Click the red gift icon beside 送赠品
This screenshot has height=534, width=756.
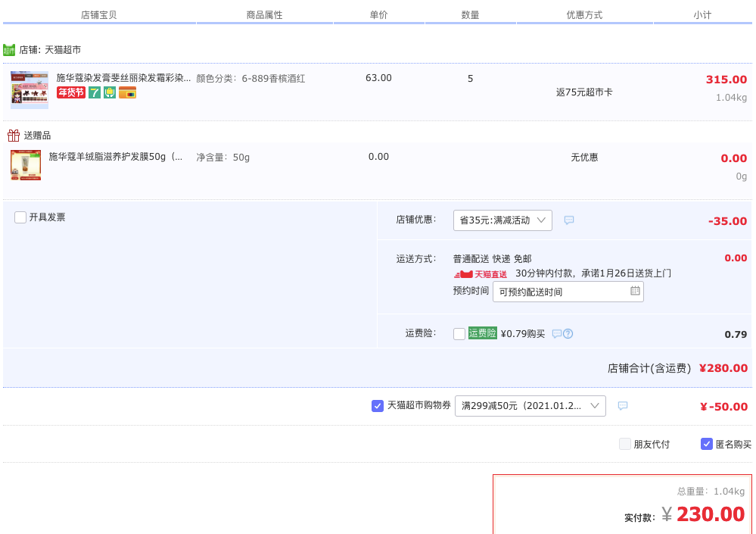[x=14, y=136]
